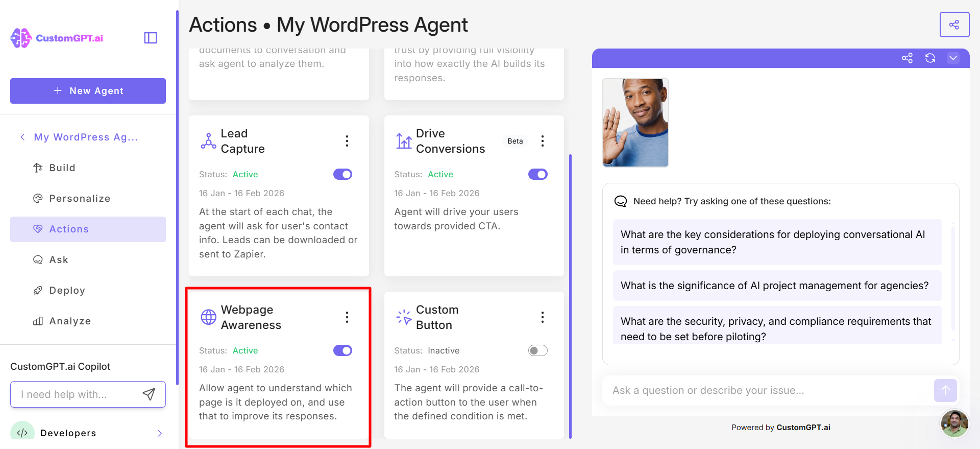Expand the Developers section arrow

(160, 433)
